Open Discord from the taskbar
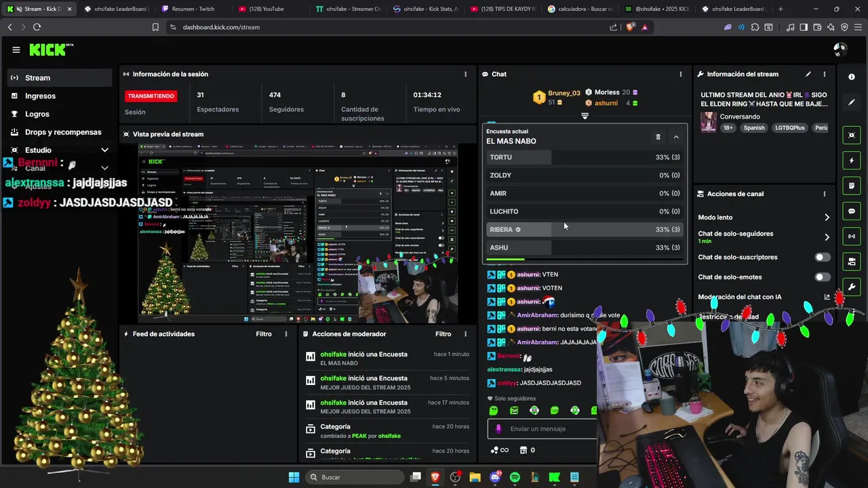Image resolution: width=868 pixels, height=488 pixels. (495, 477)
